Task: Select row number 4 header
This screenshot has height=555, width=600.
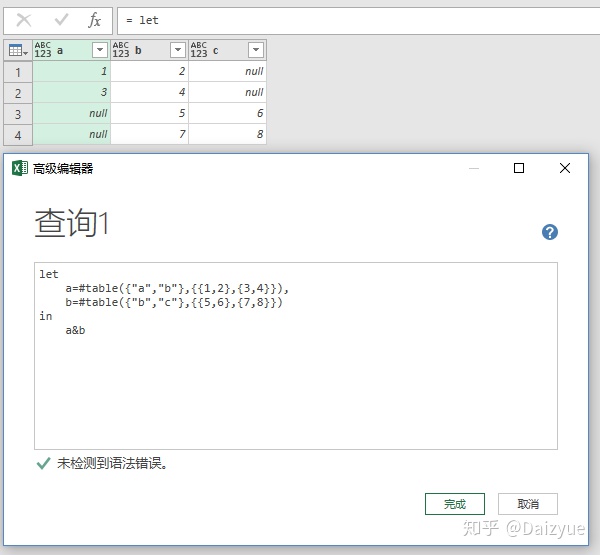Action: tap(18, 135)
